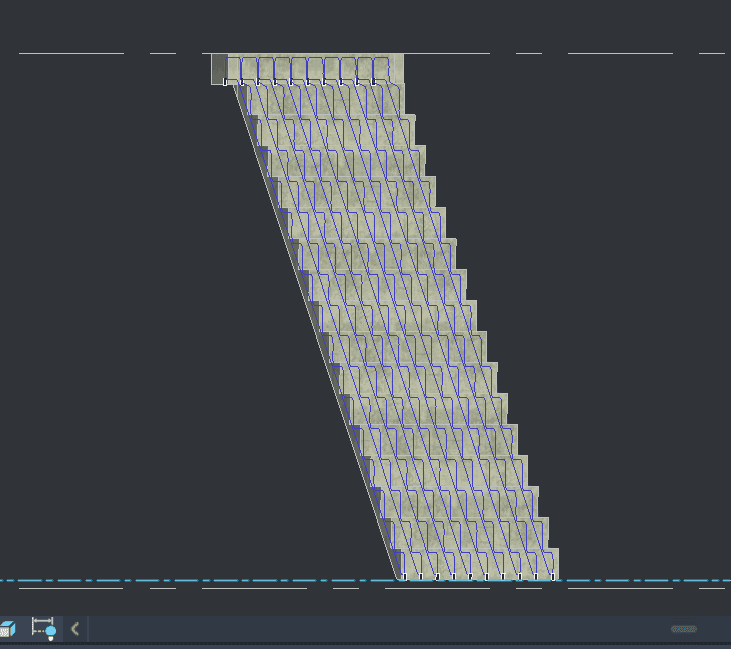Select the dark gray block at stair top-left
The image size is (731, 649).
pos(218,69)
